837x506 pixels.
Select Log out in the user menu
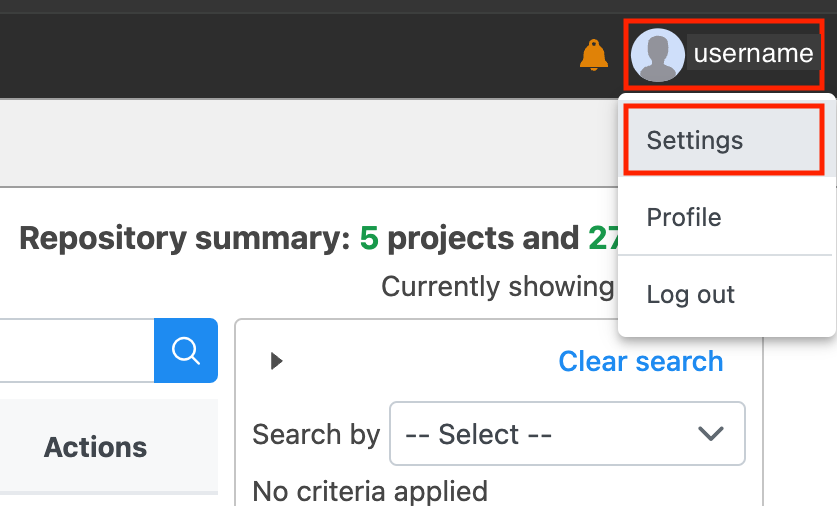click(x=691, y=294)
